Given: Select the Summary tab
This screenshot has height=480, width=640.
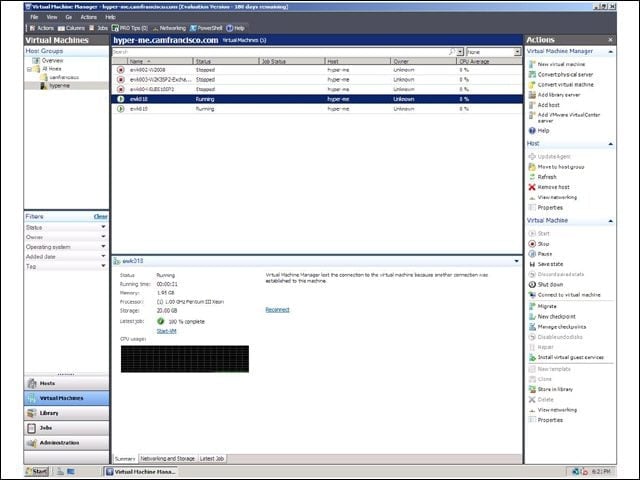Looking at the screenshot, I should [125, 459].
